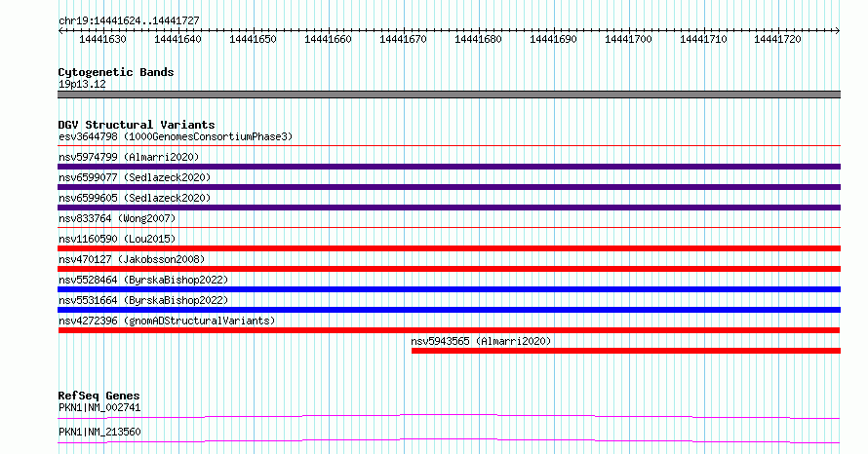Screen dimensions: 868x454
Task: Click the Cytogenetic Bands track title
Action: pos(116,72)
